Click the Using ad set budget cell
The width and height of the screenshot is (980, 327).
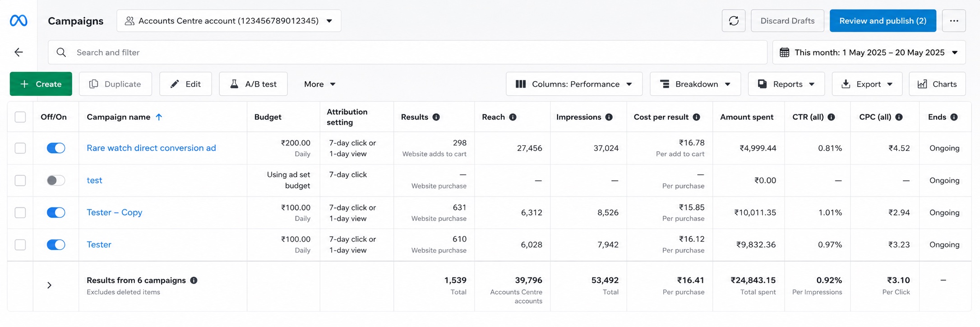pyautogui.click(x=288, y=180)
